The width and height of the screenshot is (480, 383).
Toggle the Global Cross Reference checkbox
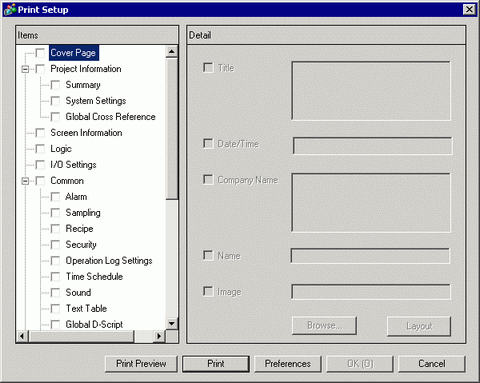[55, 117]
